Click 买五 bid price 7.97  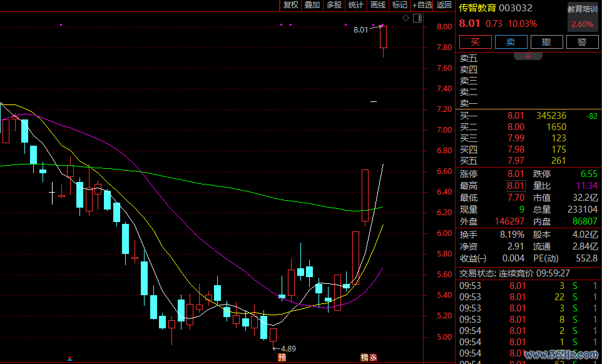516,160
